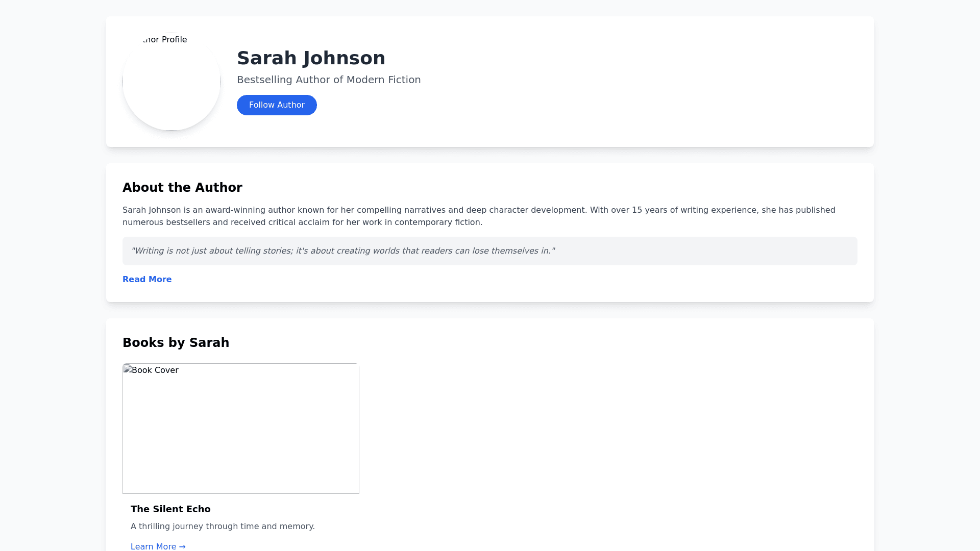Screen dimensions: 980x551
Task: Click the Bestselling Author of Modern Fiction subtitle
Action: (x=329, y=80)
